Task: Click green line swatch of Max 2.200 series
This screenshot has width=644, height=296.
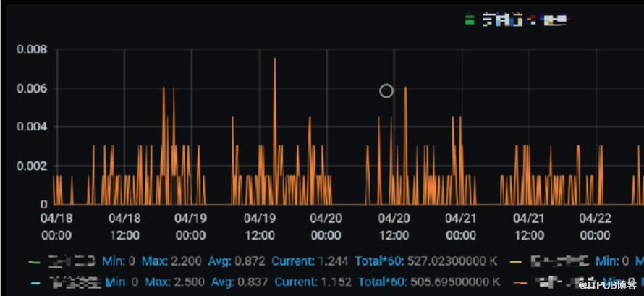Action: 33,261
